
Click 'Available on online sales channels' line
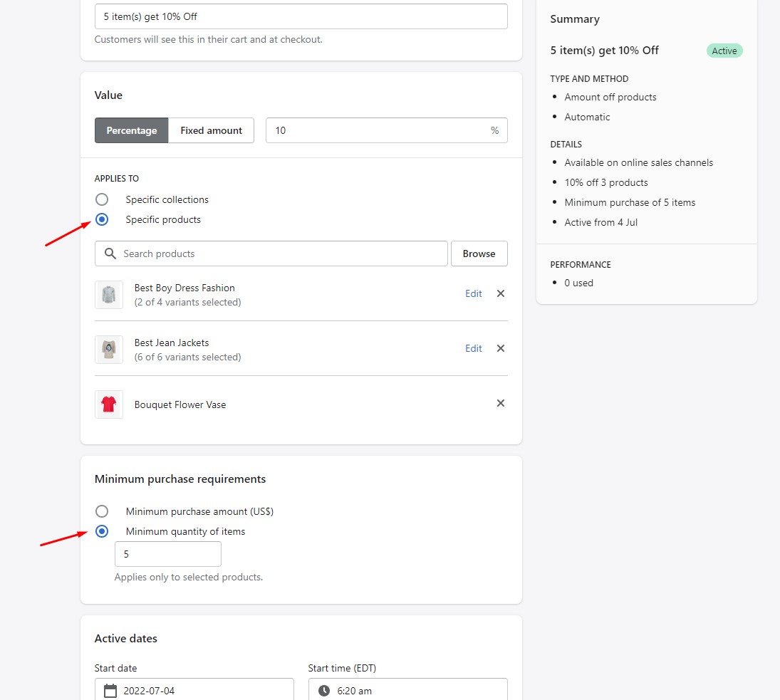tap(639, 162)
